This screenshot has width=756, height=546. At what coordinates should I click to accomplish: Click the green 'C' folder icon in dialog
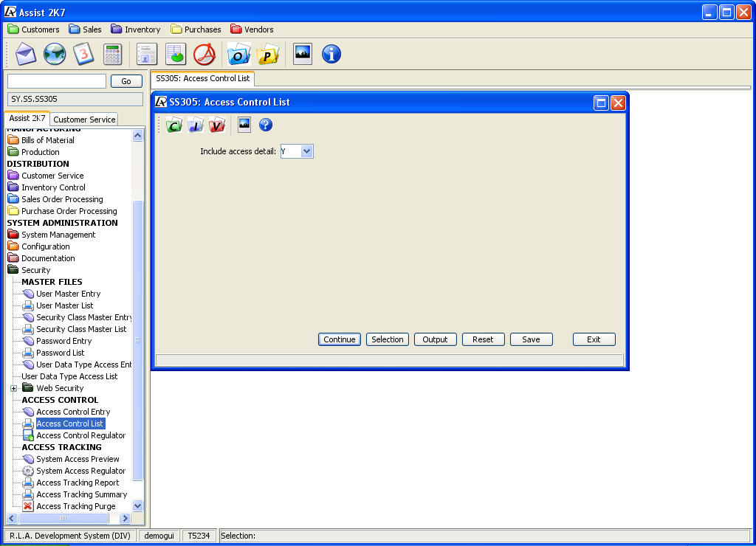[x=173, y=125]
